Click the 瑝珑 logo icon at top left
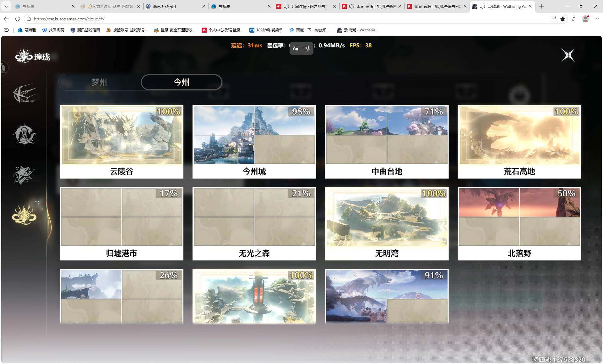The height and width of the screenshot is (364, 603). (x=24, y=56)
